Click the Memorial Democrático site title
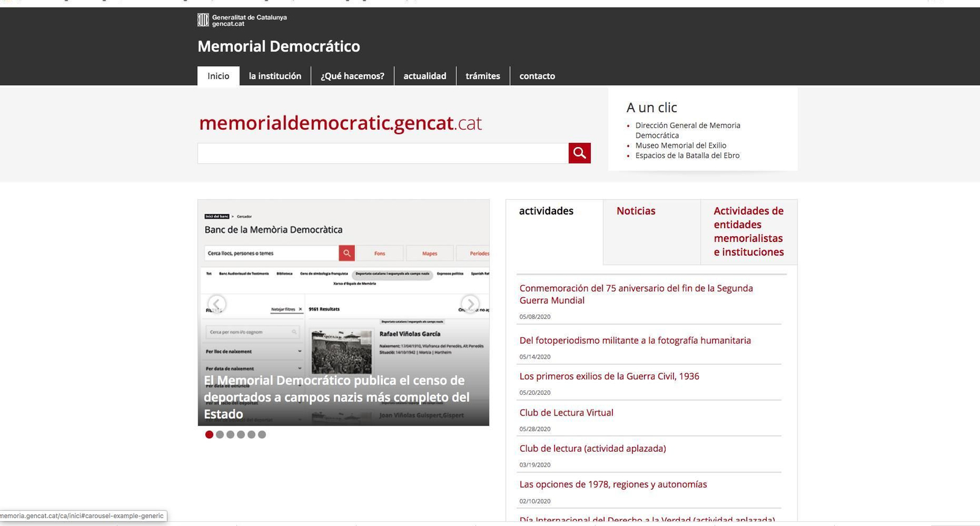The image size is (980, 526). point(279,47)
